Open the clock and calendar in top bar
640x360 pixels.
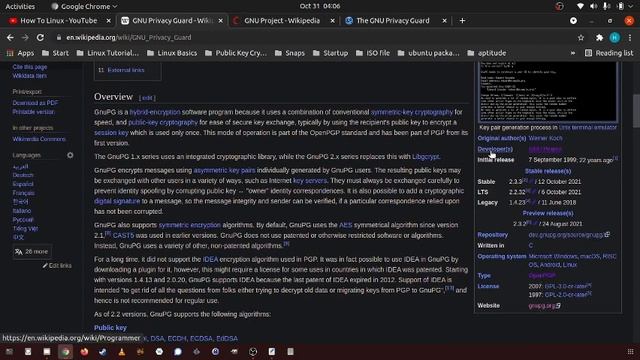click(320, 6)
